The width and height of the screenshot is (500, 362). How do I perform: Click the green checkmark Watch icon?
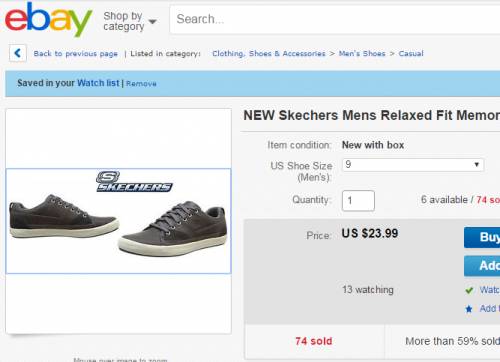tap(469, 290)
